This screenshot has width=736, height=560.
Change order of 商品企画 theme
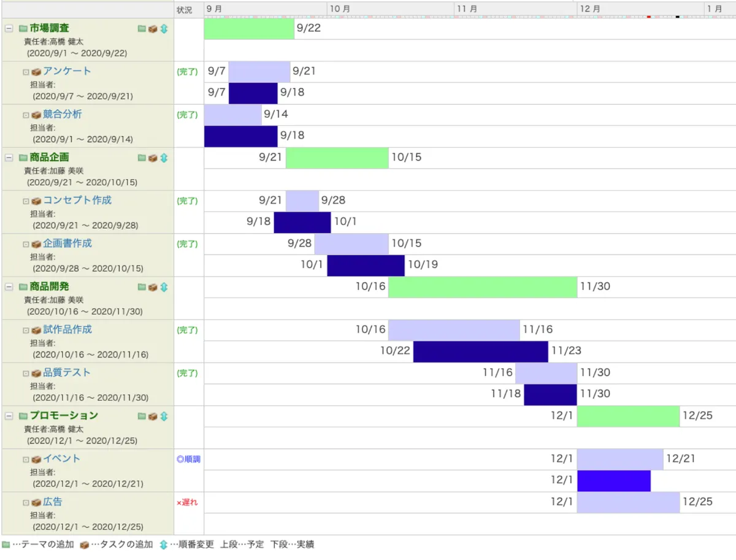click(164, 158)
